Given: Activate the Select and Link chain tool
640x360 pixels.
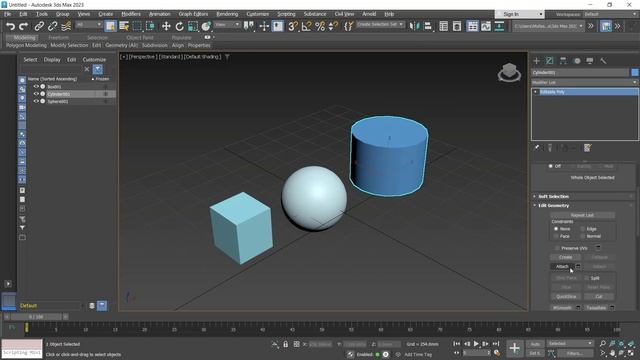Looking at the screenshot, I should 39,27.
